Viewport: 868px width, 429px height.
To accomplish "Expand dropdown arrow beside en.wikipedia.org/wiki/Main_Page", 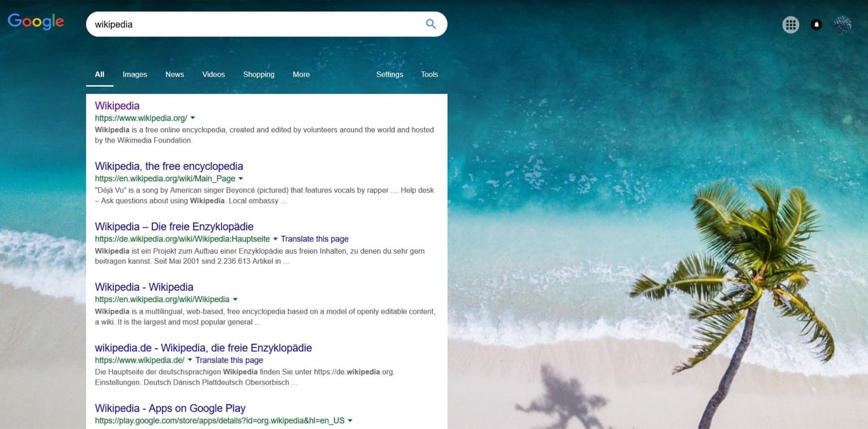I will [241, 178].
